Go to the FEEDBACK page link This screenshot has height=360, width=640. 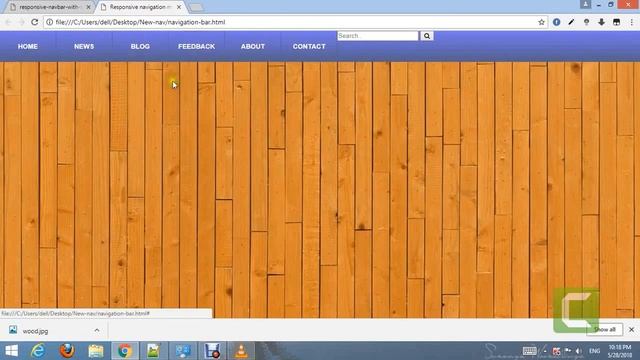tap(196, 47)
